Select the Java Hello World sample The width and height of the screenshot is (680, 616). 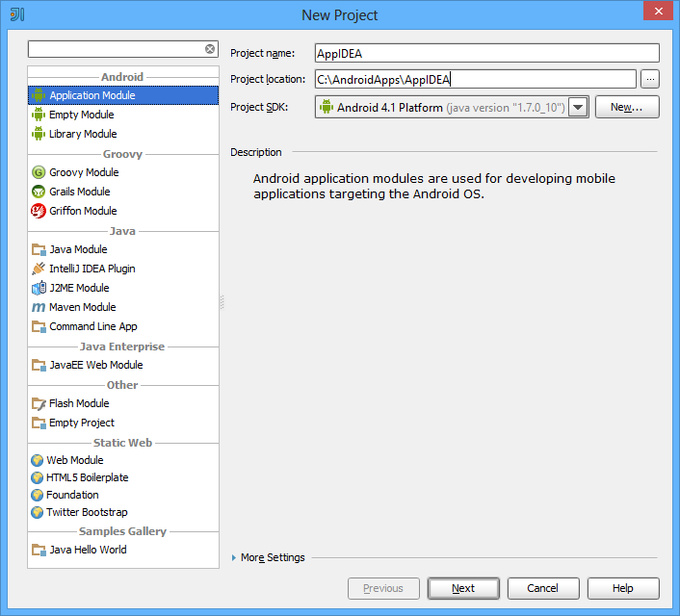123,550
